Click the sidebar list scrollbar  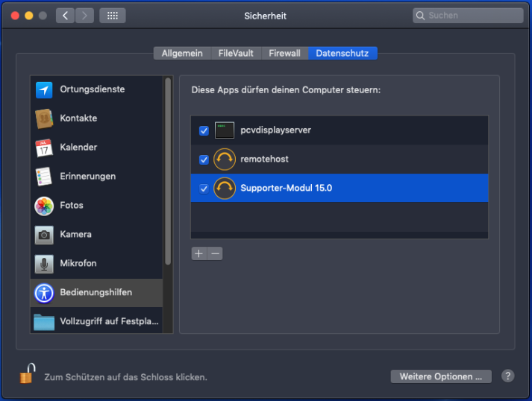[168, 171]
